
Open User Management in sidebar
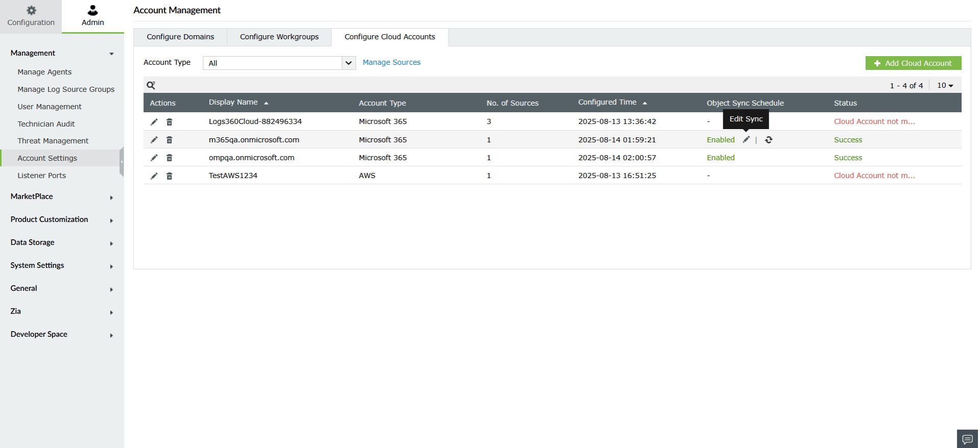(x=50, y=107)
